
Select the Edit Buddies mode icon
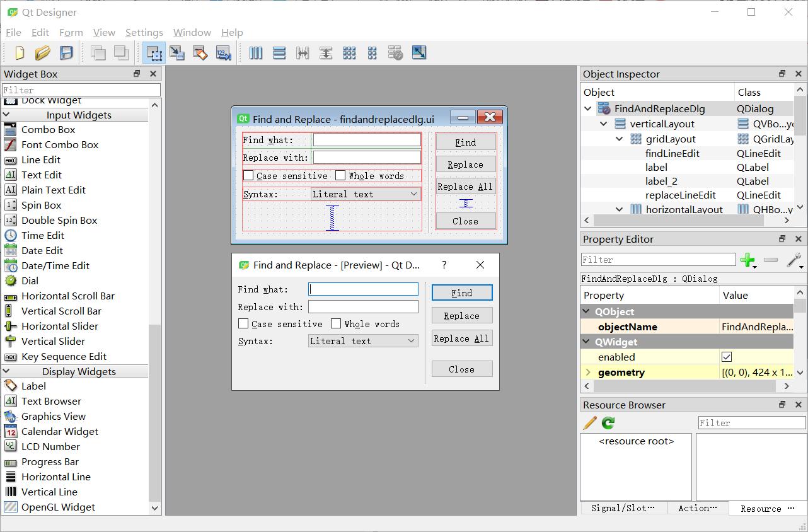pyautogui.click(x=200, y=53)
